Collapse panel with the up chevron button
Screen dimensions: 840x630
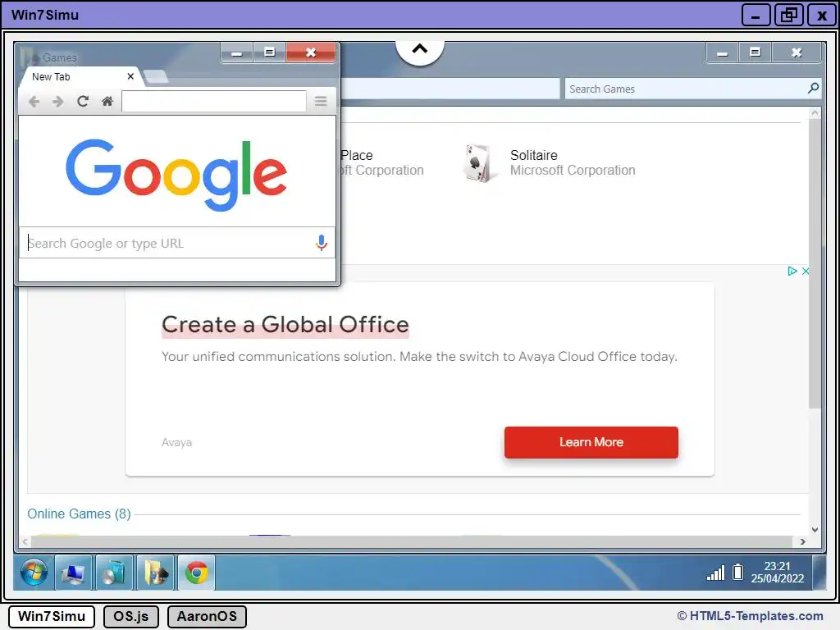tap(420, 51)
